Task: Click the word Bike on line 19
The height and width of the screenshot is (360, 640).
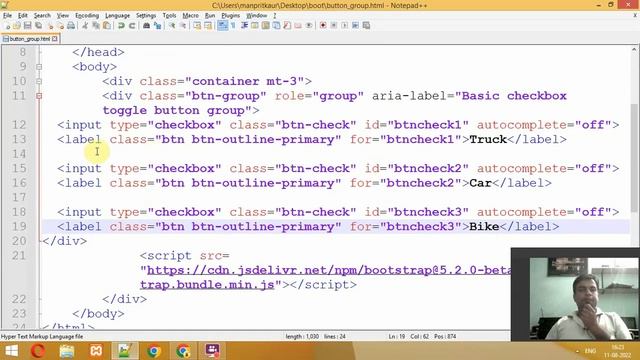Action: [x=484, y=227]
